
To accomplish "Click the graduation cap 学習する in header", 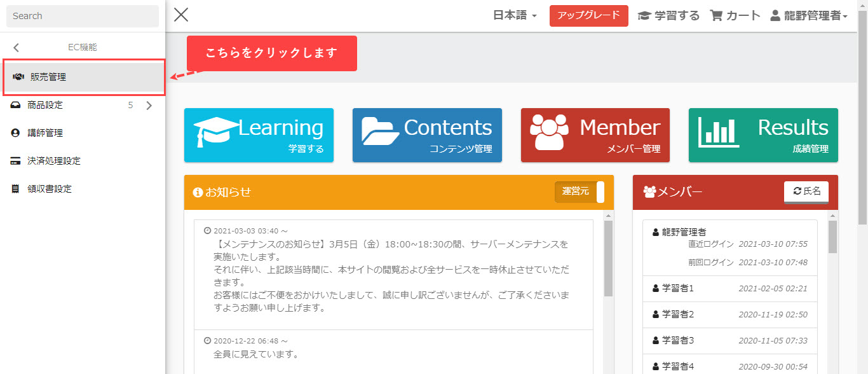I will (668, 16).
